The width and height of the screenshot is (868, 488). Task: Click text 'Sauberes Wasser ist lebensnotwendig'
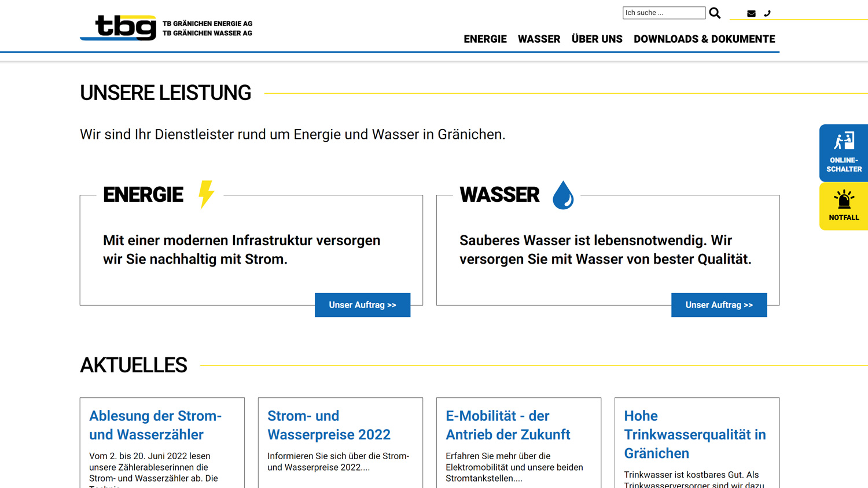click(x=582, y=241)
